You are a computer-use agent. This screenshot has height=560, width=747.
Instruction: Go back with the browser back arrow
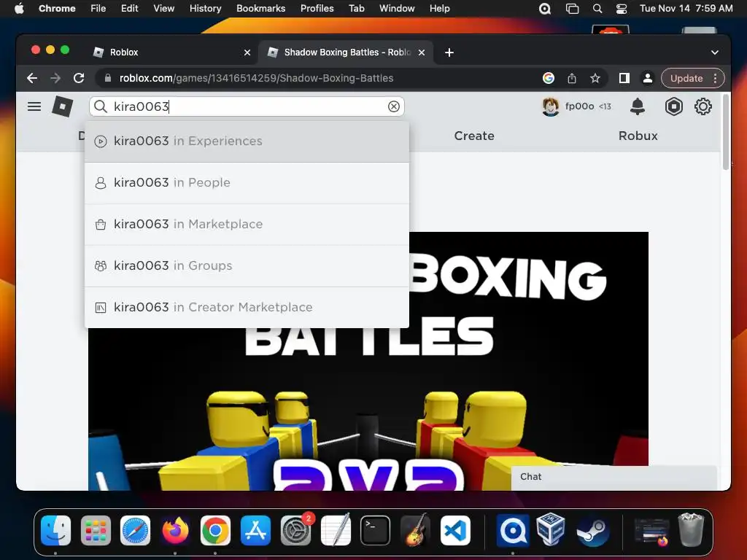pos(32,78)
